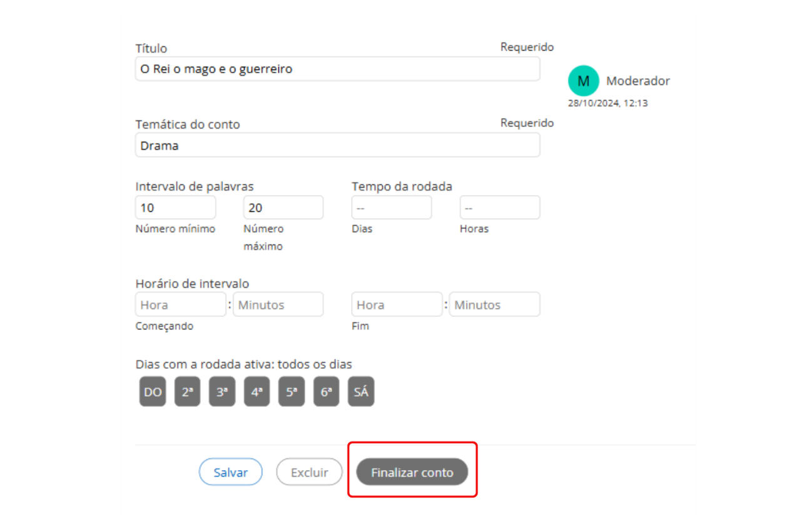The height and width of the screenshot is (527, 812).
Task: Click the Finalizar conto button
Action: [x=412, y=472]
